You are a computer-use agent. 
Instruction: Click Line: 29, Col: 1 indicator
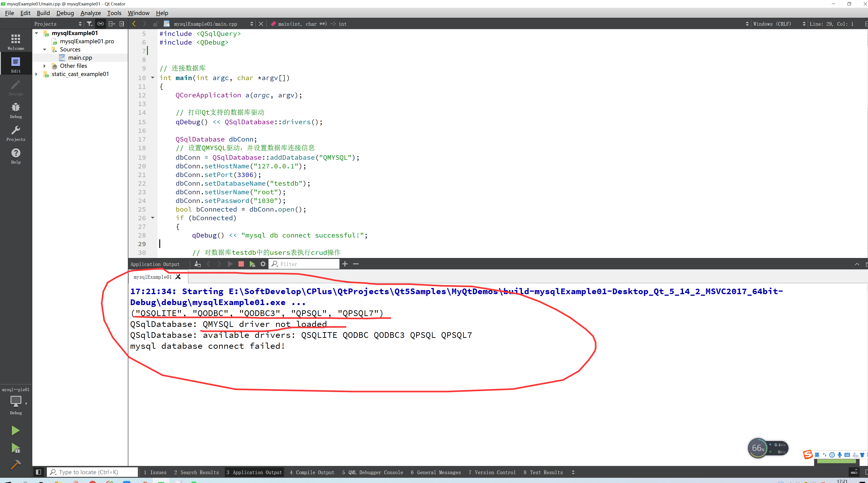[x=831, y=24]
